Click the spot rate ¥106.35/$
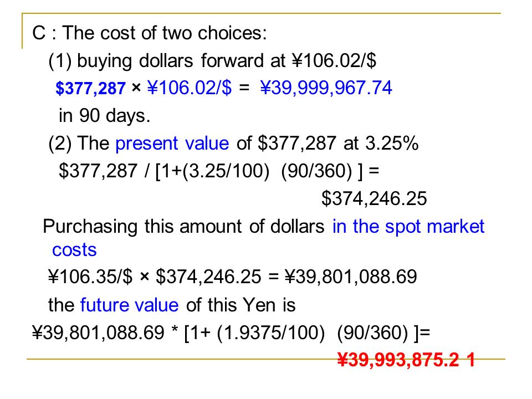Image resolution: width=532 pixels, height=399 pixels. click(x=90, y=277)
